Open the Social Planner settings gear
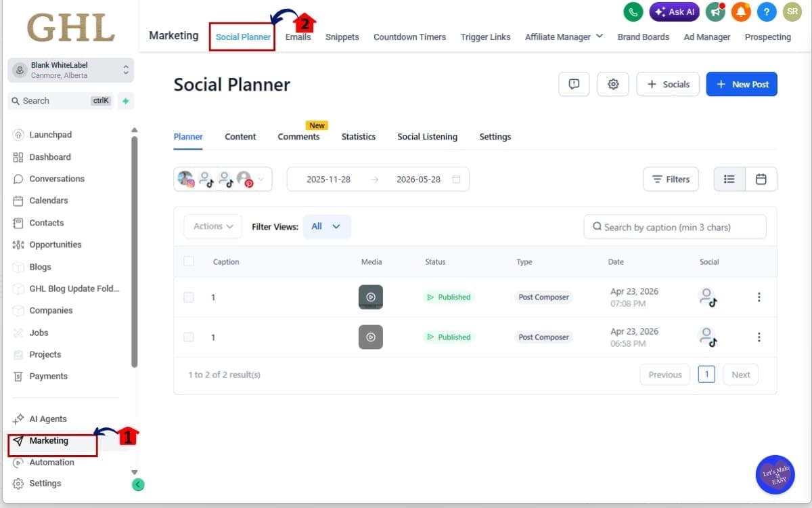This screenshot has height=508, width=812. tap(613, 84)
